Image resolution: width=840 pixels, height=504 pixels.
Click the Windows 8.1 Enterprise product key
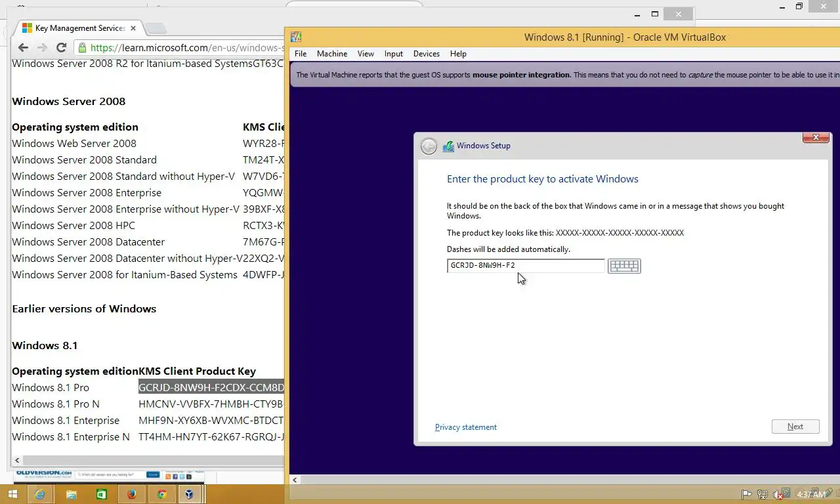211,420
